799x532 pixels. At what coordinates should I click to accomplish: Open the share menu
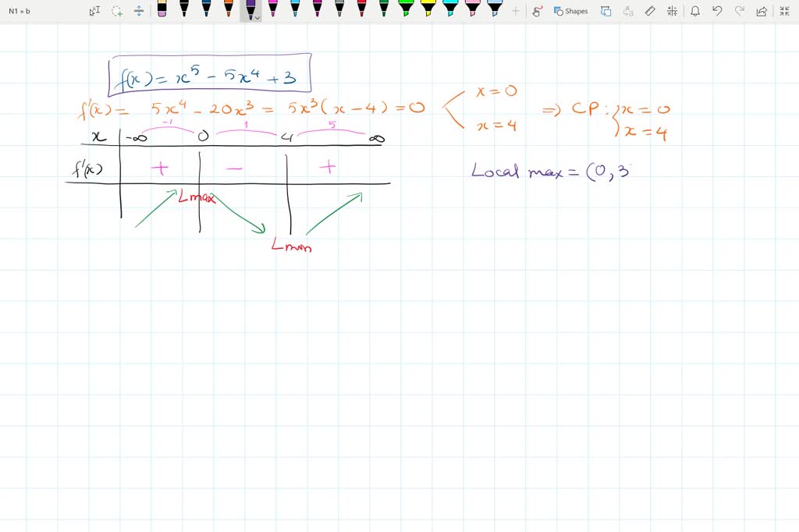pyautogui.click(x=762, y=11)
